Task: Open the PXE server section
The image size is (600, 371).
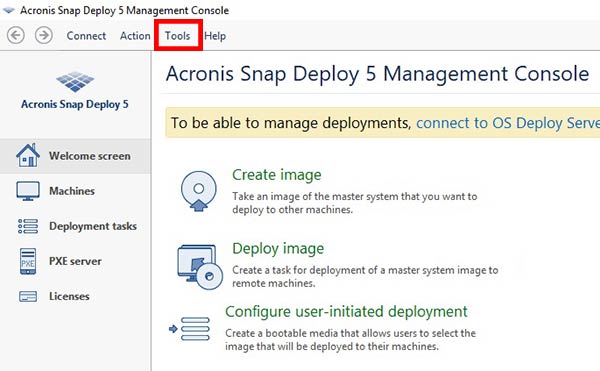Action: (x=75, y=261)
